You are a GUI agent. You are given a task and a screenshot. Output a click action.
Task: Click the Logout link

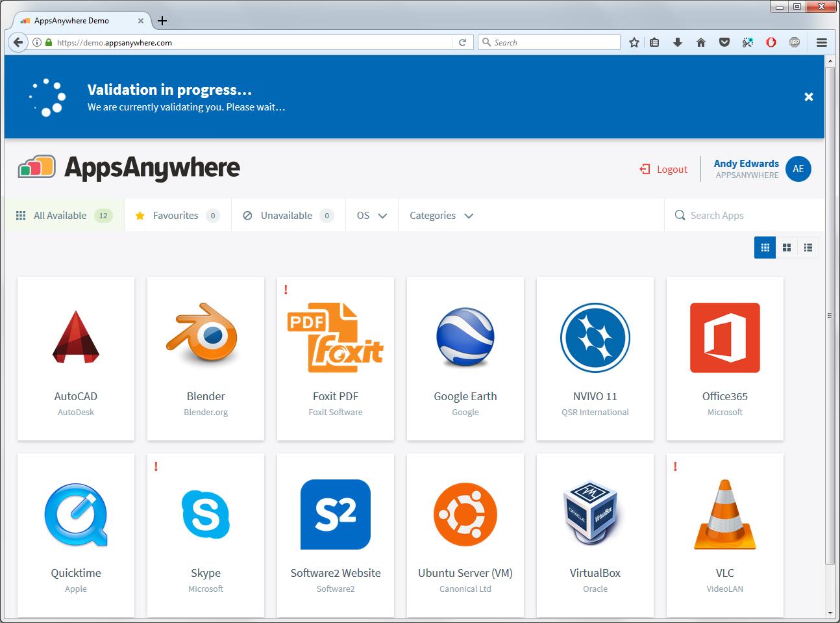[663, 169]
